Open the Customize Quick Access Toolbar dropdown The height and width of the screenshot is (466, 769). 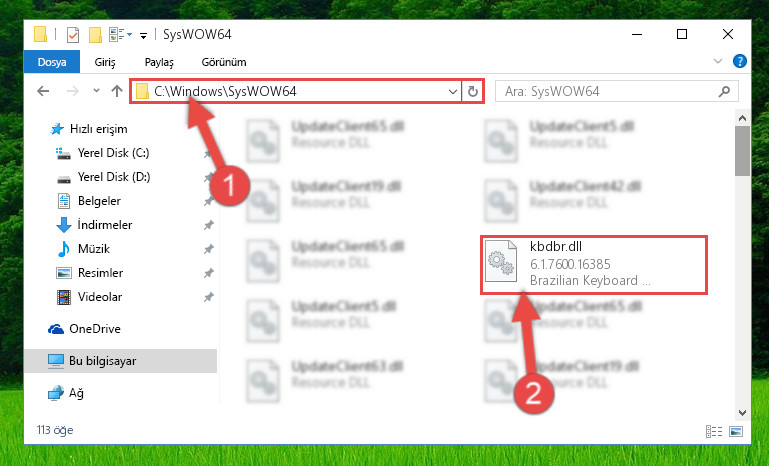tap(143, 35)
